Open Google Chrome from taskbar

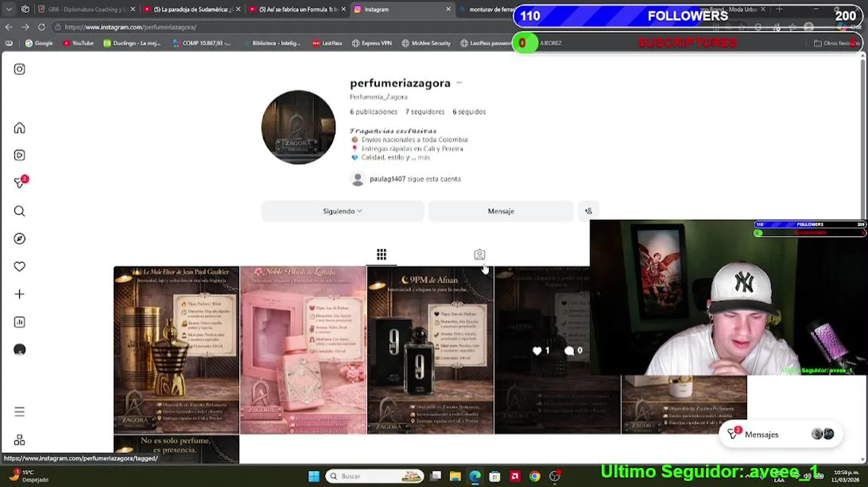pyautogui.click(x=535, y=476)
